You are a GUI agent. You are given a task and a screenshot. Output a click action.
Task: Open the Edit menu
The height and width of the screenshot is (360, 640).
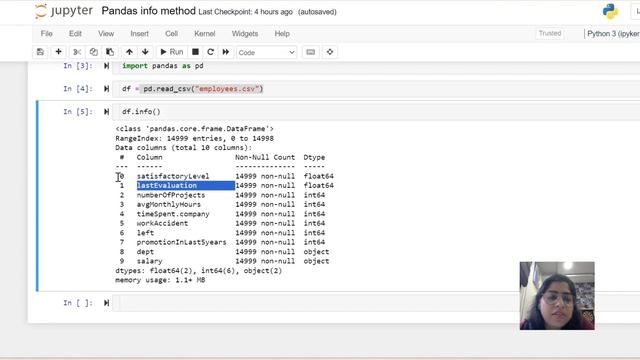click(x=75, y=33)
